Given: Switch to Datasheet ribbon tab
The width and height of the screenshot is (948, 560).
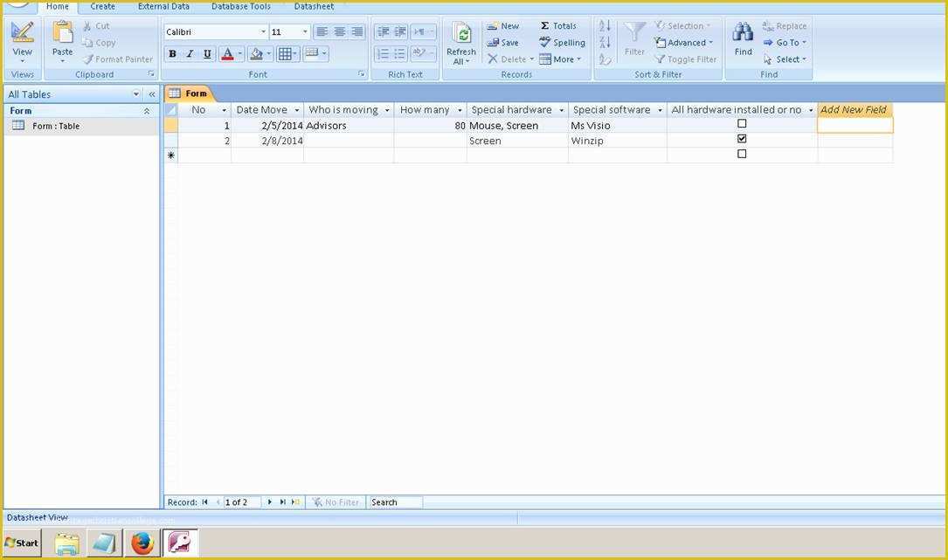Looking at the screenshot, I should pos(314,7).
